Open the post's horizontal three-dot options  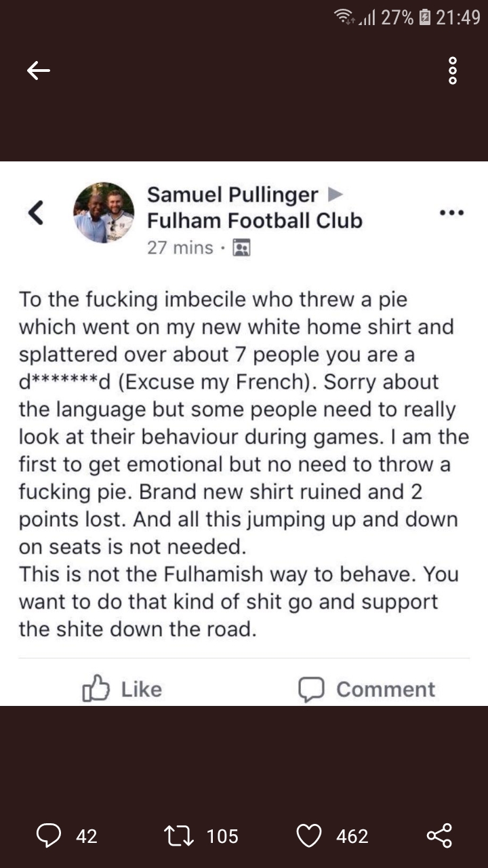click(x=451, y=213)
